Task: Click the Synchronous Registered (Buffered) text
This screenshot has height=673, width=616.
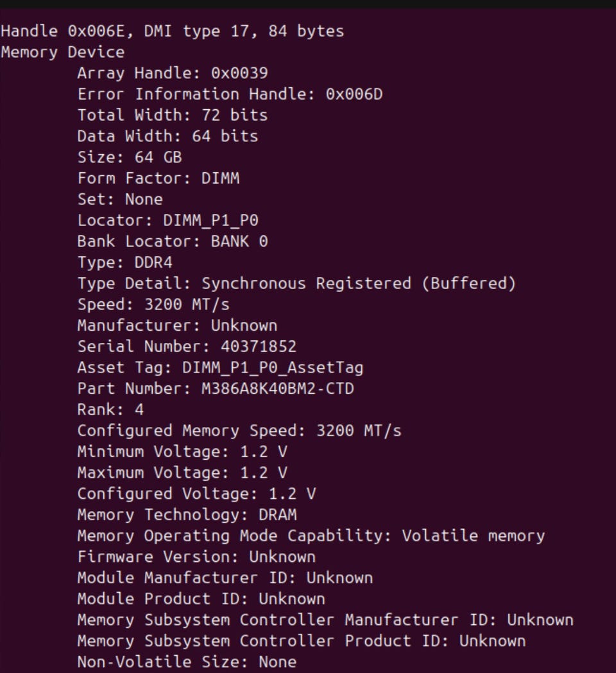Action: [359, 283]
